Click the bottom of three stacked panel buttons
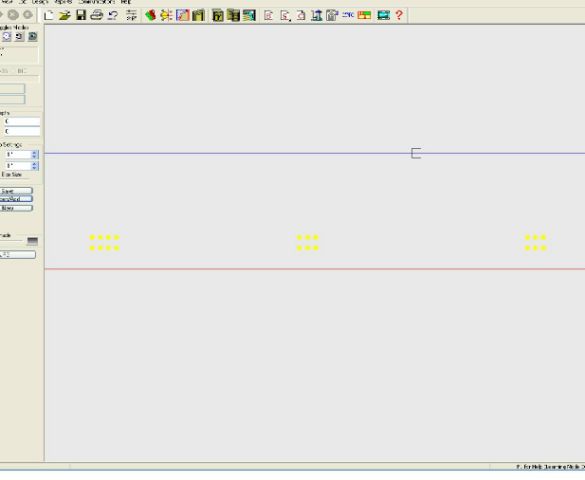 (16, 208)
